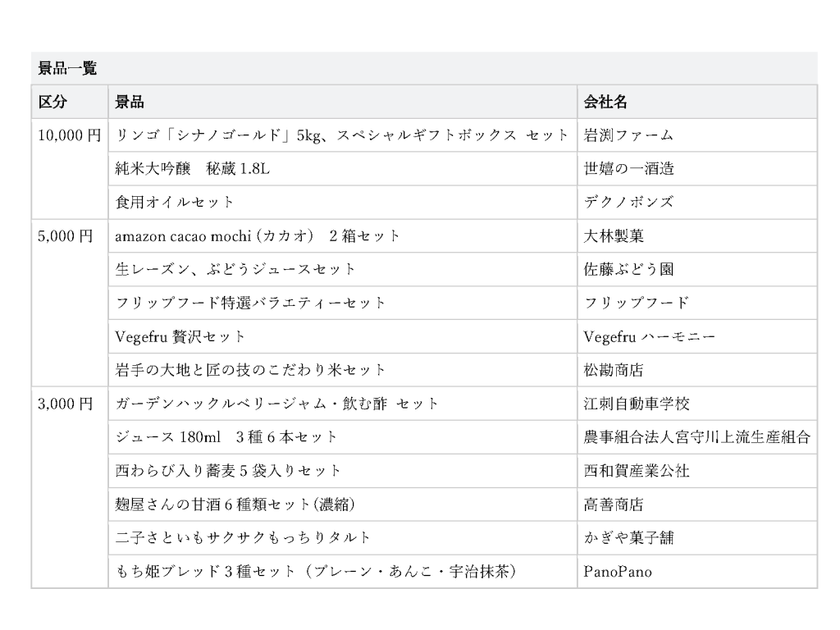This screenshot has width=840, height=630.
Task: Click the 生レーズン、ぶどうジュースセット cell
Action: (343, 269)
